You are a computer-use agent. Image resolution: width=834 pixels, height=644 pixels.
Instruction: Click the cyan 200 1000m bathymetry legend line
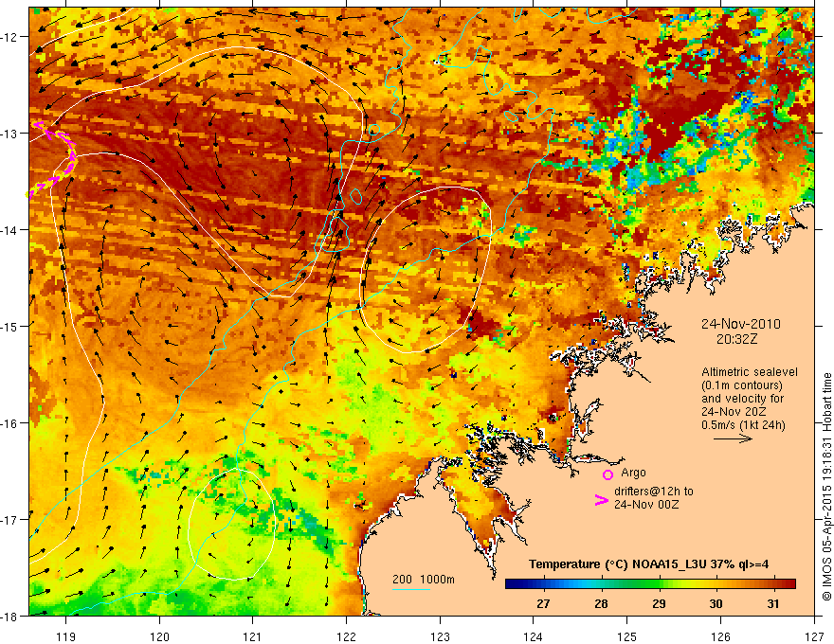pos(410,589)
